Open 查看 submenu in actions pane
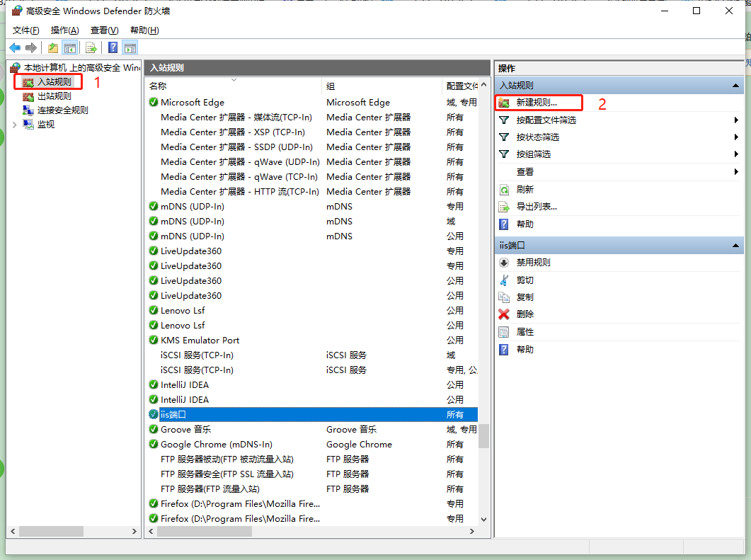This screenshot has width=751, height=560. (619, 172)
